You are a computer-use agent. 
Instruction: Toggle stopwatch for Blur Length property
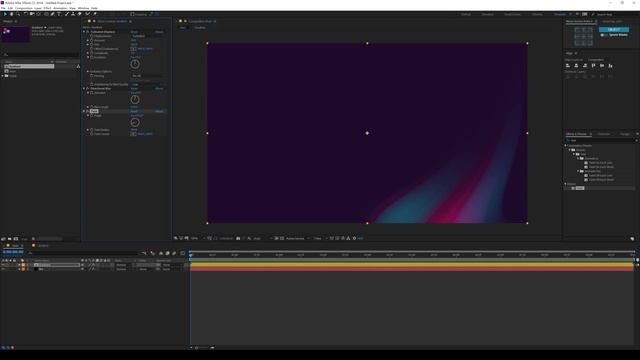[91, 107]
